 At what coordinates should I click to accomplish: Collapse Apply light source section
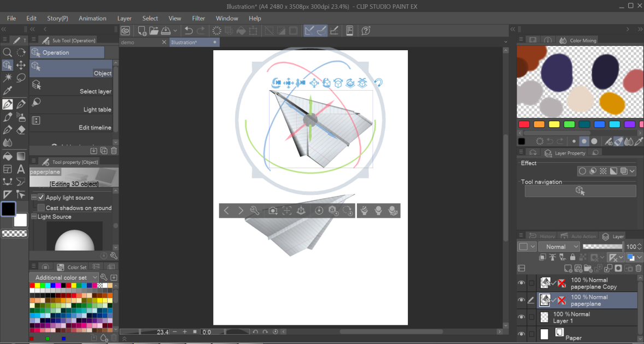[34, 197]
